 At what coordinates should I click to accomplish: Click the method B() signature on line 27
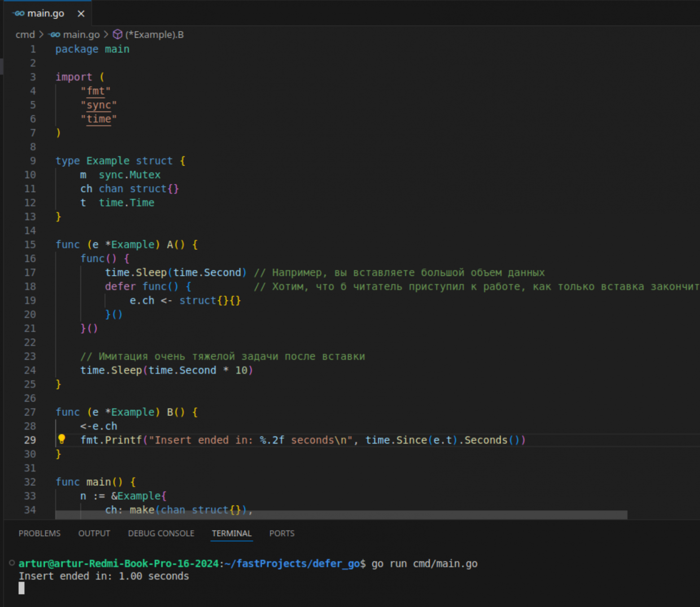pyautogui.click(x=127, y=412)
